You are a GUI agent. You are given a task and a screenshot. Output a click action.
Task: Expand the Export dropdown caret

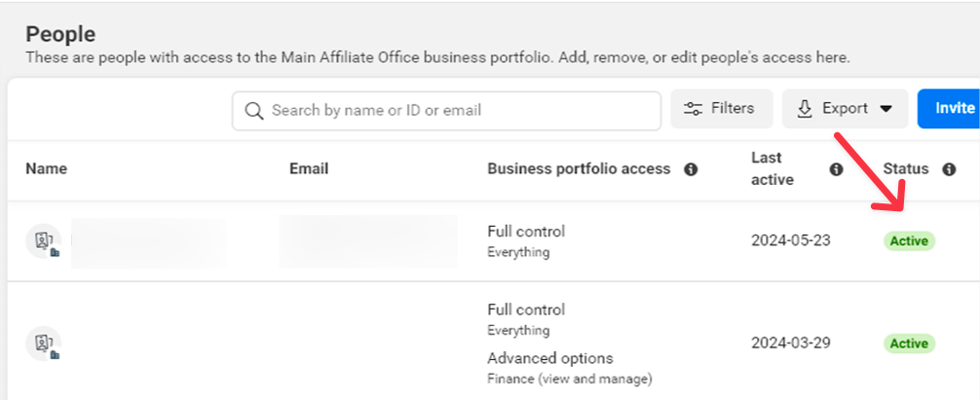886,109
